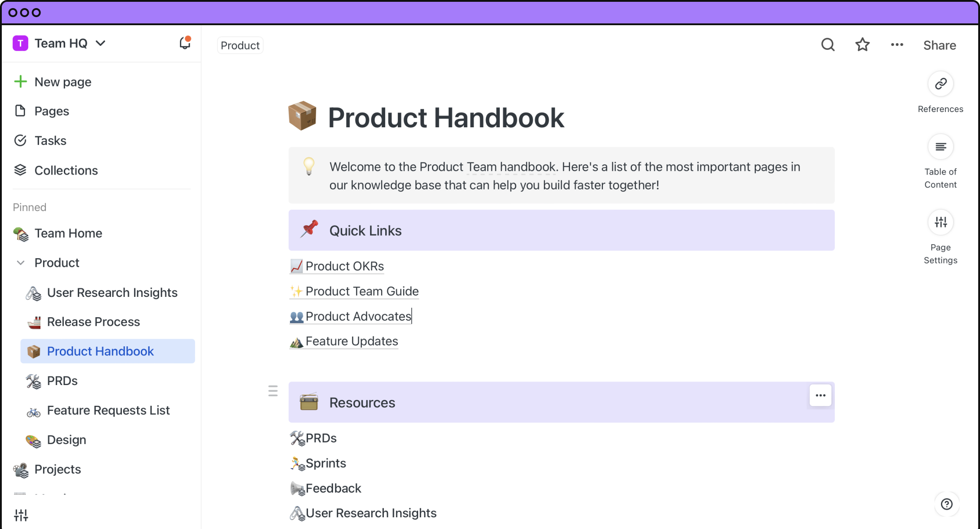Star this page as favorite
This screenshot has width=980, height=529.
[862, 45]
